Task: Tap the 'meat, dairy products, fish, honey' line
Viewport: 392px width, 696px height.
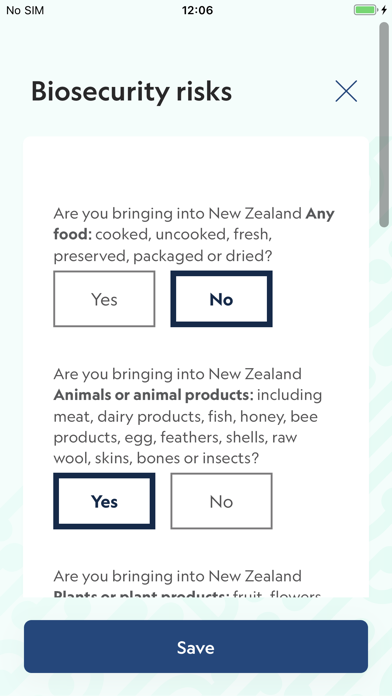Action: (186, 416)
